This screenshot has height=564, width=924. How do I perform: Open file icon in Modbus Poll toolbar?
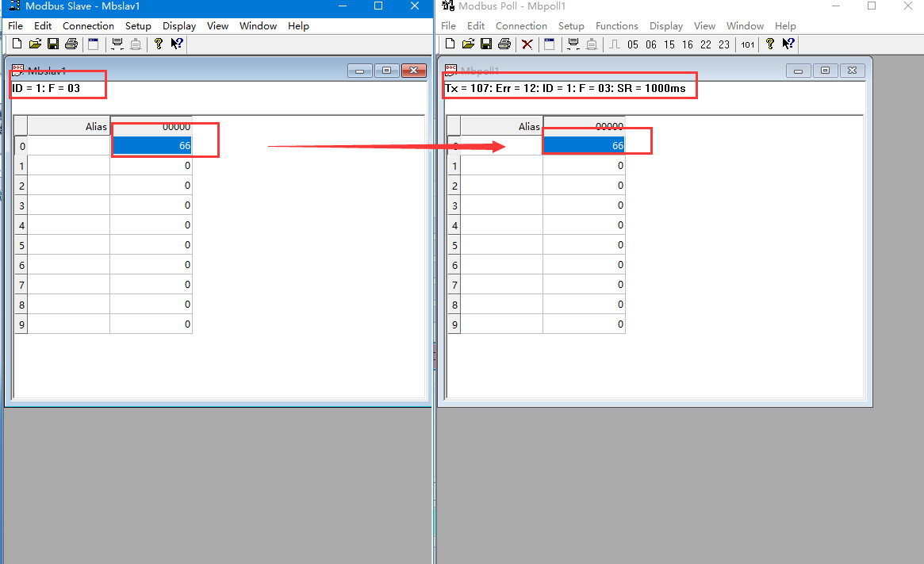[468, 44]
